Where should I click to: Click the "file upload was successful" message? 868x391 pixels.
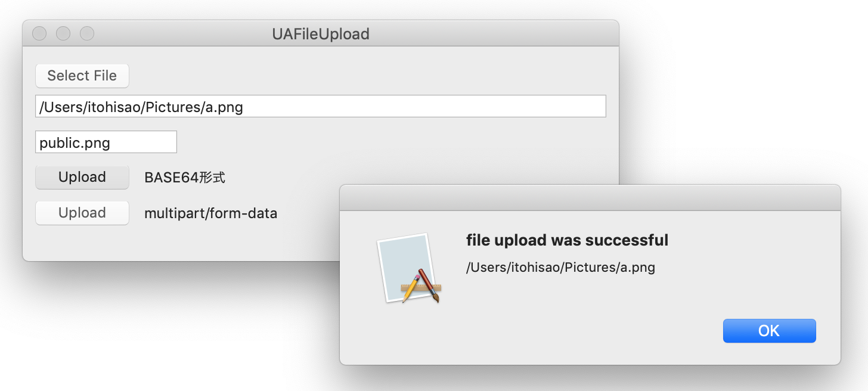click(567, 240)
